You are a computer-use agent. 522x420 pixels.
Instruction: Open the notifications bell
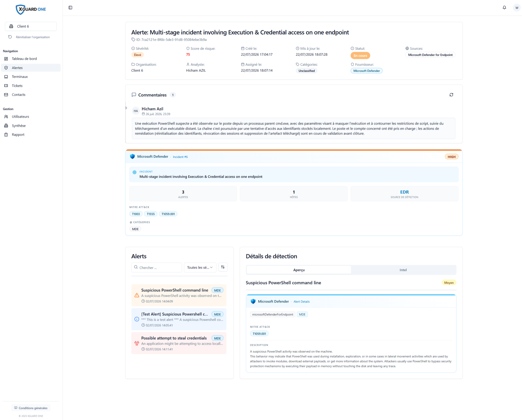tap(504, 8)
